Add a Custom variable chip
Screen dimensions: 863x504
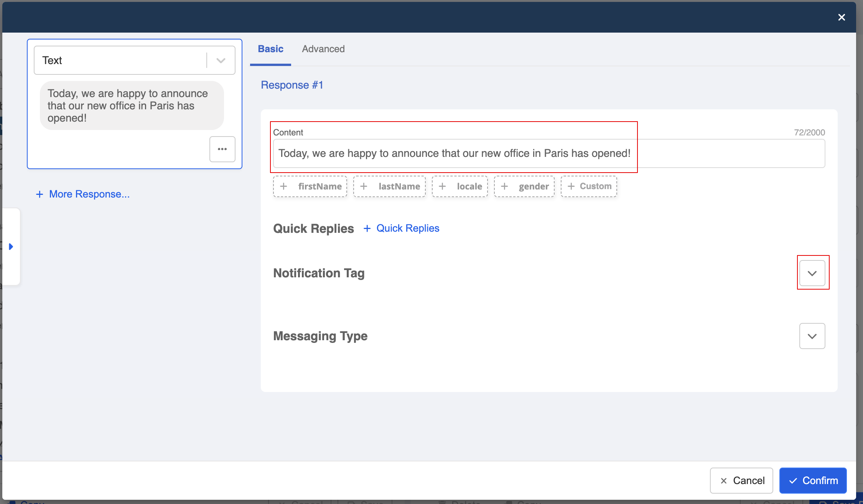[x=589, y=186]
